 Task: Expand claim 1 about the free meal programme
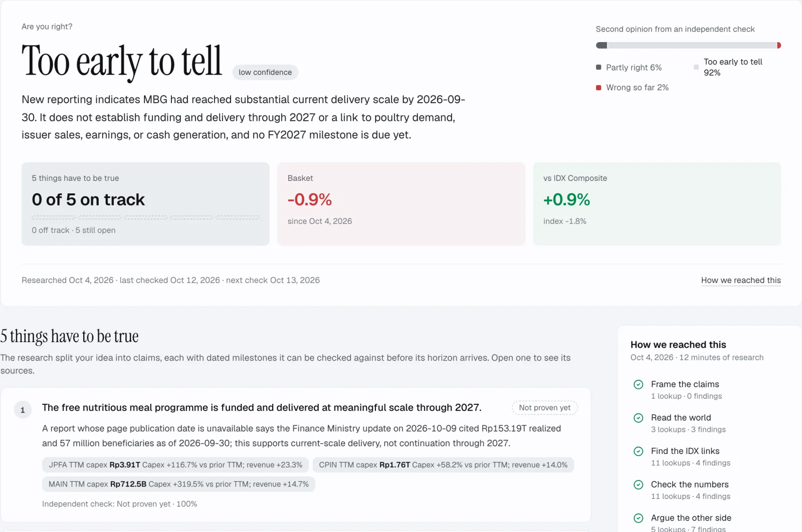point(296,455)
